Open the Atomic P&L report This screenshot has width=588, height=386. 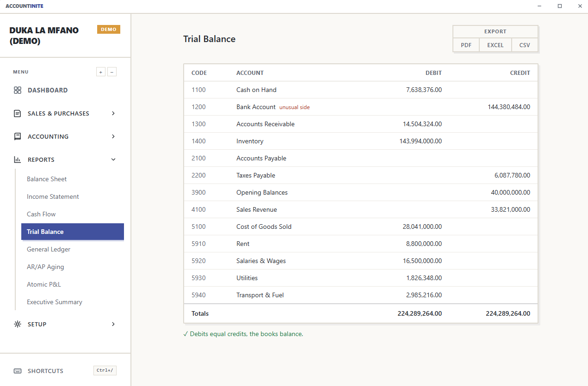tap(44, 284)
